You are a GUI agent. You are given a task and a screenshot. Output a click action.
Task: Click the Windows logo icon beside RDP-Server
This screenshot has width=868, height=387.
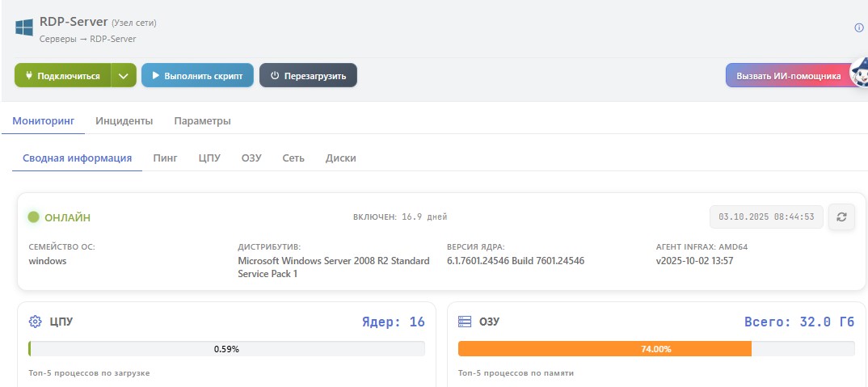(x=23, y=28)
